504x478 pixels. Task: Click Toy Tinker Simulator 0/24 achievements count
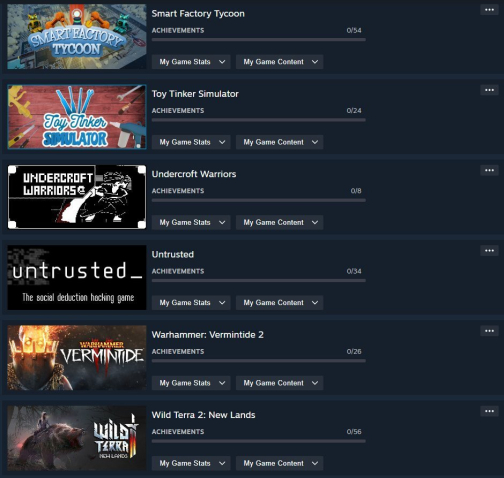click(x=354, y=111)
